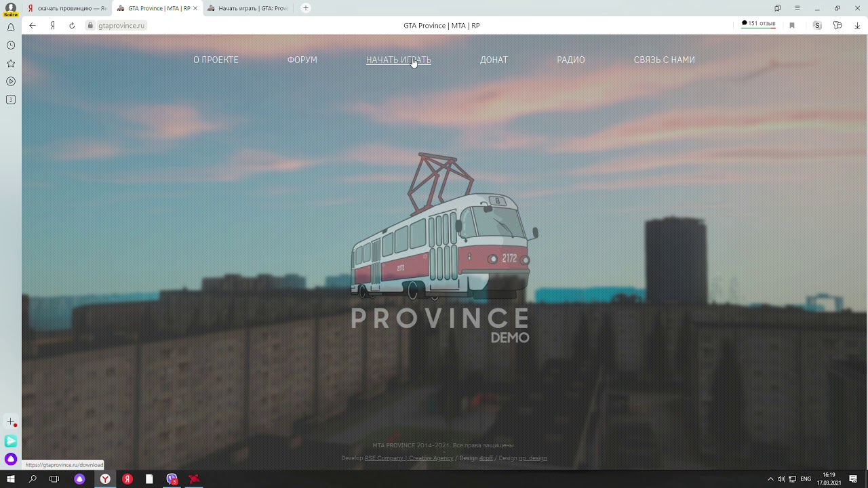This screenshot has height=488, width=868.
Task: Open the Alice assistant on the taskbar
Action: (x=79, y=479)
